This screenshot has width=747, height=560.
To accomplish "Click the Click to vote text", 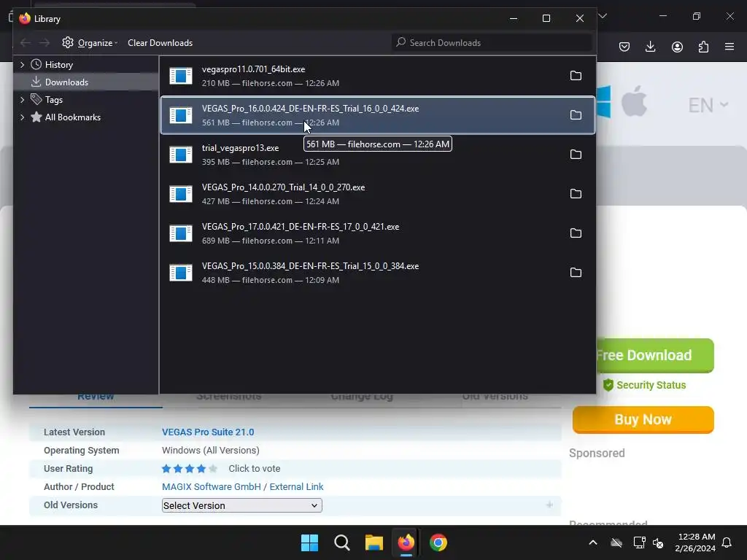I will point(255,469).
